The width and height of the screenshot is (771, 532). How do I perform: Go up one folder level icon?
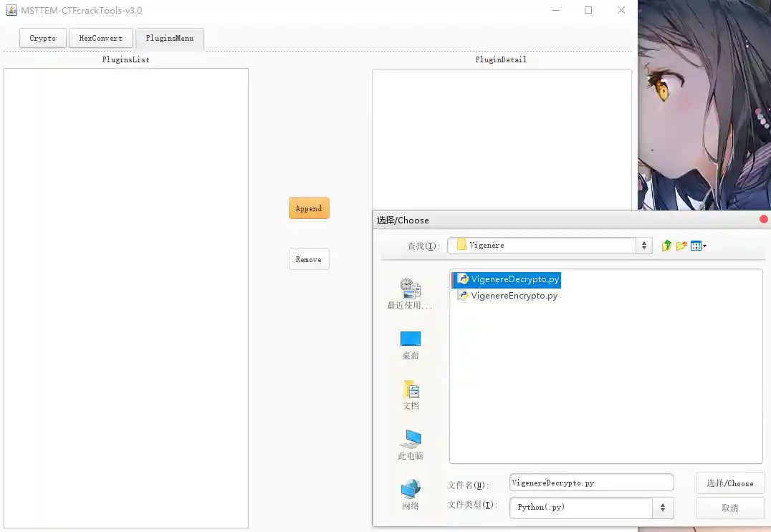pyautogui.click(x=666, y=246)
